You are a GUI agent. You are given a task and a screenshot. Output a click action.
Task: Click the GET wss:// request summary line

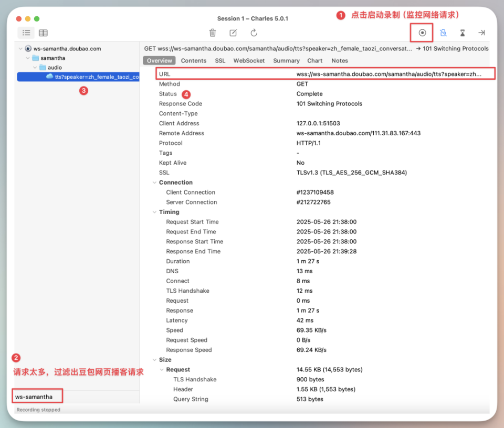coord(316,49)
